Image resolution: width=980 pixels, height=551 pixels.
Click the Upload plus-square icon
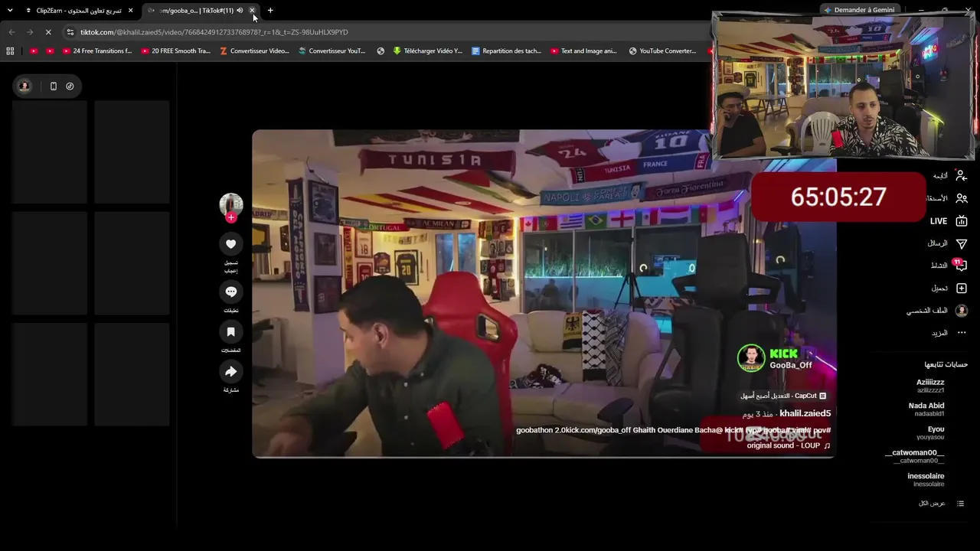click(x=962, y=289)
